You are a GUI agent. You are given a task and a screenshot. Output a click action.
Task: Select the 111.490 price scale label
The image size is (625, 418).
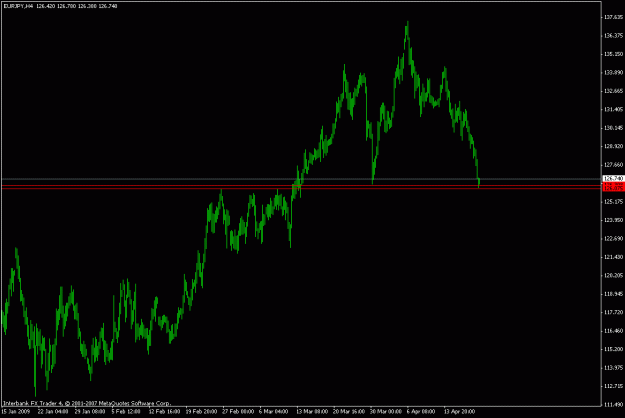tap(613, 404)
